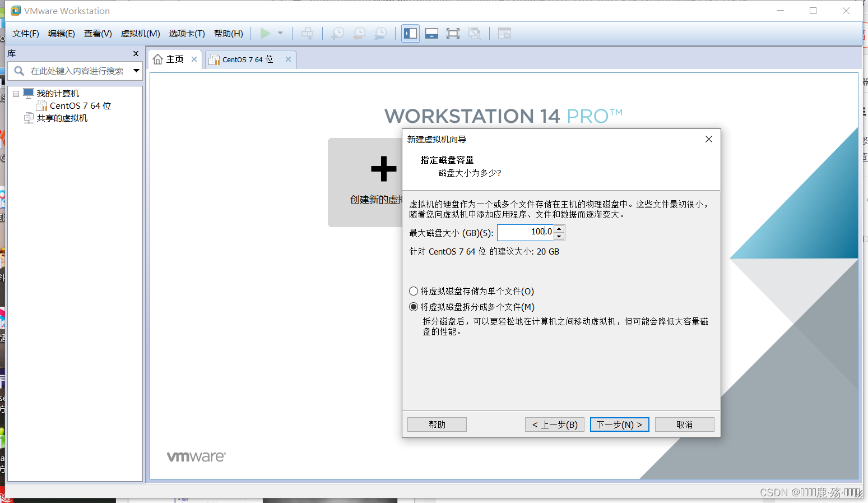
Task: Select 将虚拟磁盘存储为单个文件(O) radio option
Action: [414, 291]
